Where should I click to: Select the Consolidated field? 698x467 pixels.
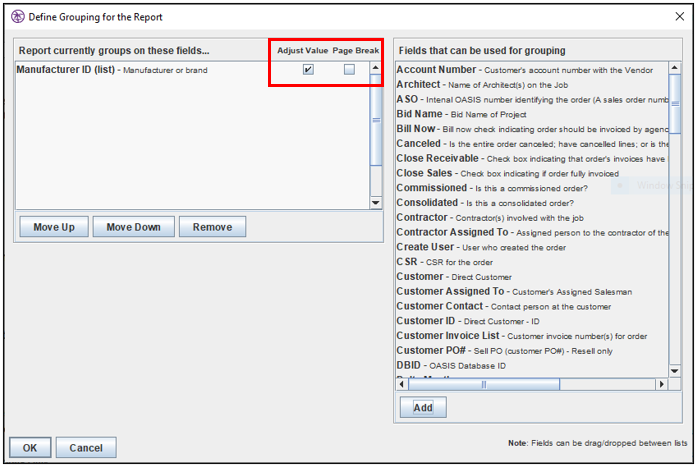click(x=532, y=203)
